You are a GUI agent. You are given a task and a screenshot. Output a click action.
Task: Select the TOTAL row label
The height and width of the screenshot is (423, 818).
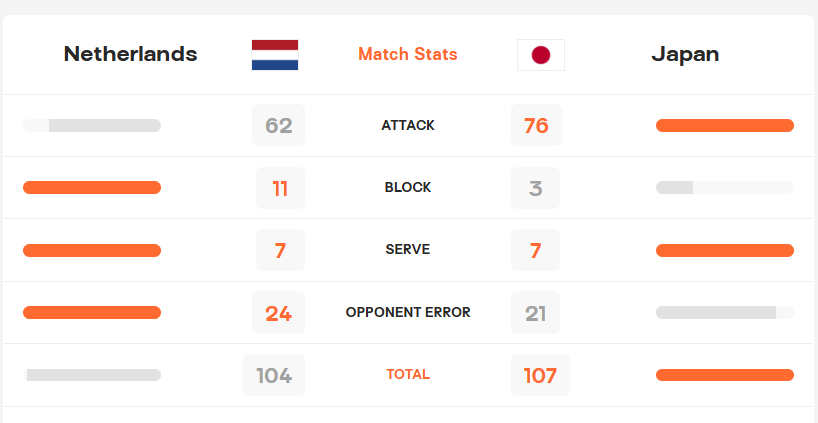click(408, 374)
